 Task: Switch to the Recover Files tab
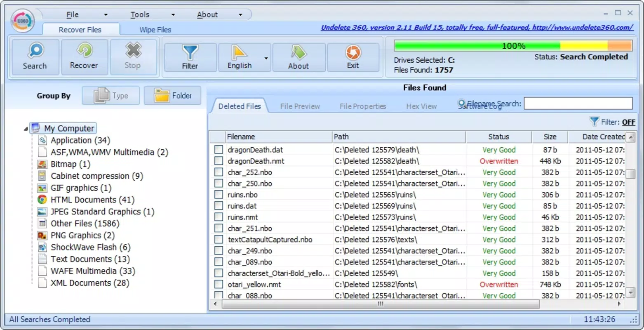coord(80,29)
